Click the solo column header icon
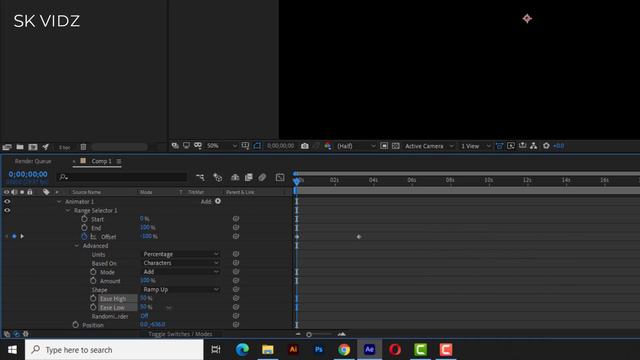Viewport: 640px width, 360px height. click(22, 192)
